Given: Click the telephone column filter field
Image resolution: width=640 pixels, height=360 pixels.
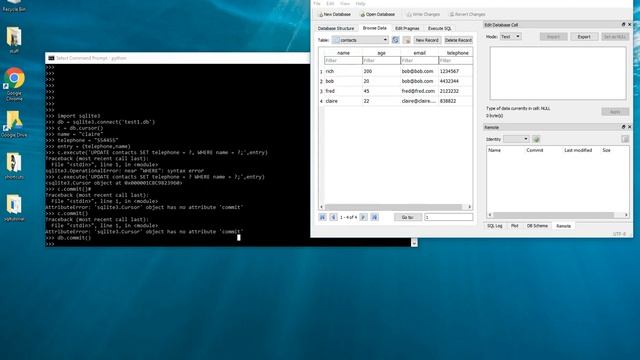Looking at the screenshot, I should tap(456, 60).
